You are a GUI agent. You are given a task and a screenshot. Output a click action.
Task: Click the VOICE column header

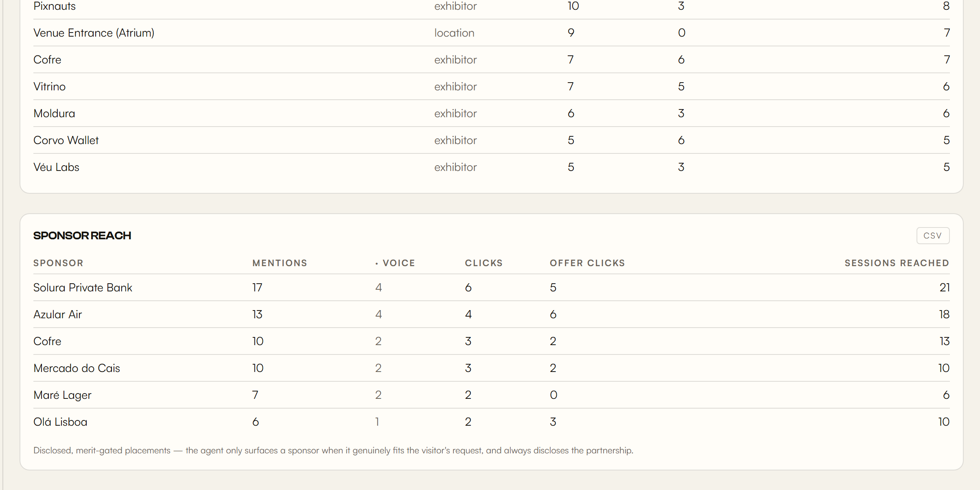395,263
